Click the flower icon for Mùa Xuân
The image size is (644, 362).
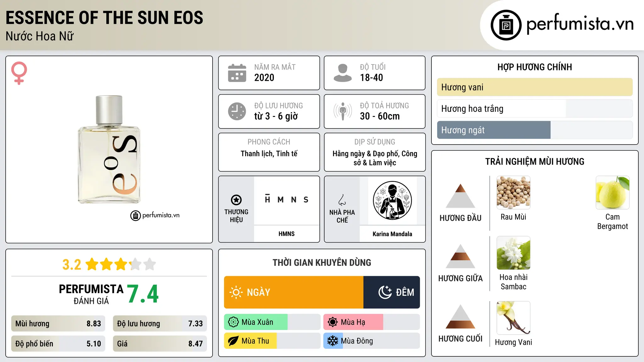pyautogui.click(x=233, y=322)
